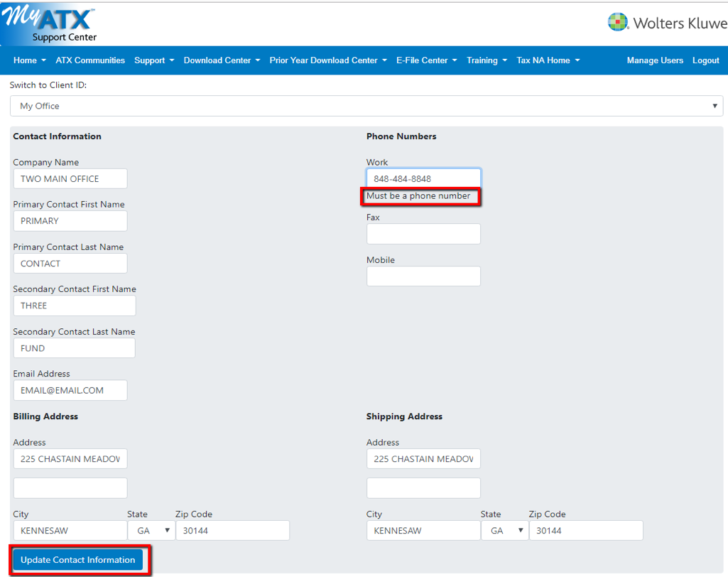Open the Switch to Client ID dropdown
This screenshot has height=577, width=728.
tap(366, 106)
